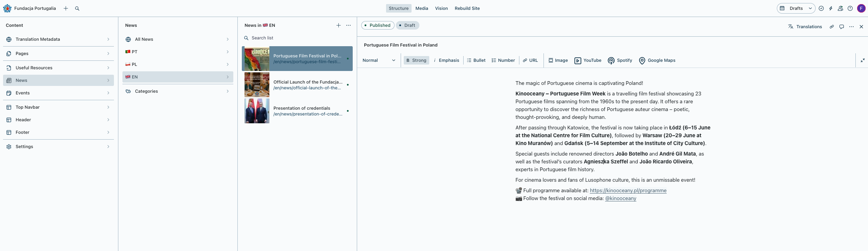This screenshot has width=868, height=251.
Task: Collapse the fullscreen editor view
Action: coord(863,60)
